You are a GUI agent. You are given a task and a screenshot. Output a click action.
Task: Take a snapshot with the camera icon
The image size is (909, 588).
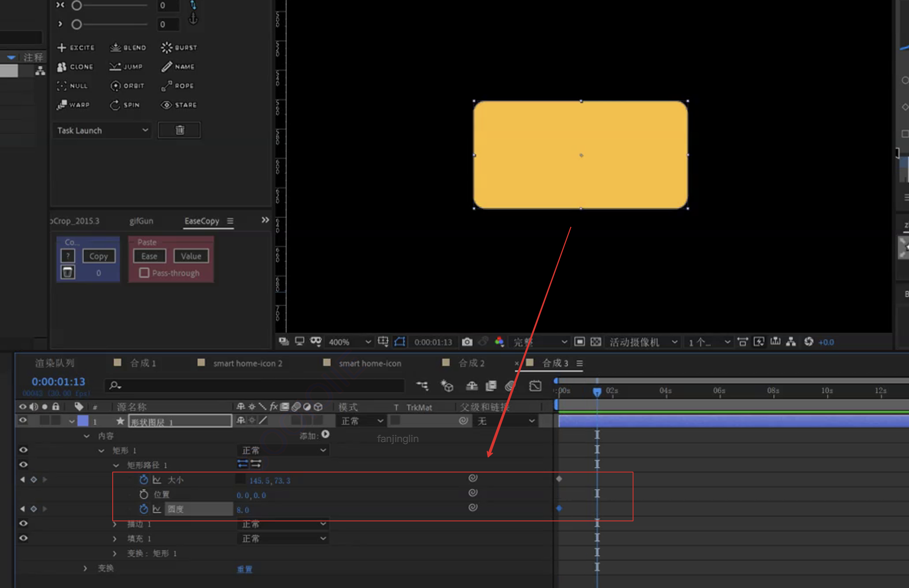coord(467,342)
